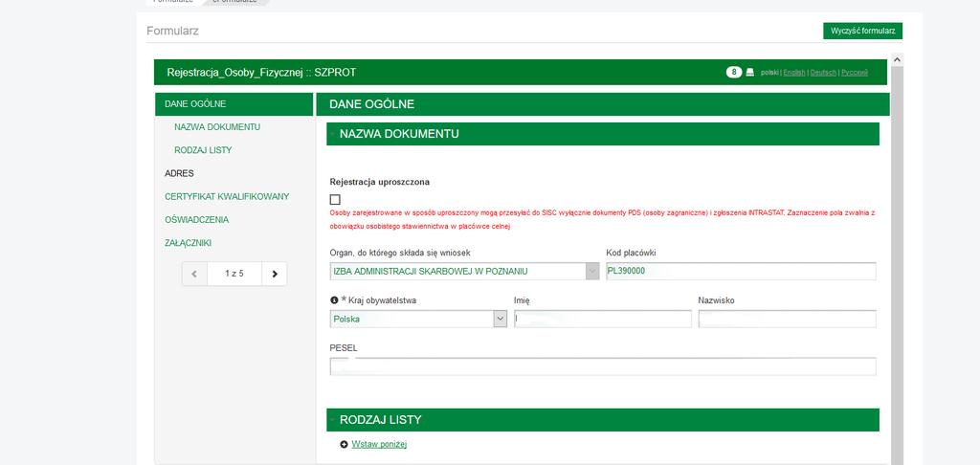
Task: Switch form language to Русский
Action: (855, 73)
